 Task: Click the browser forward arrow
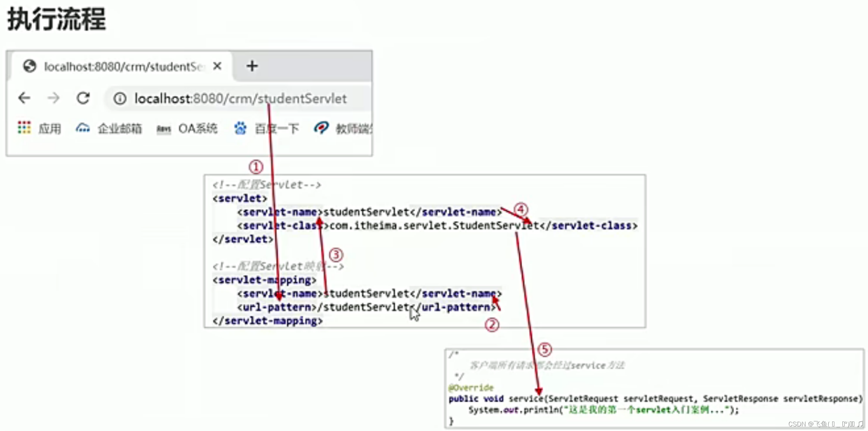[x=53, y=98]
